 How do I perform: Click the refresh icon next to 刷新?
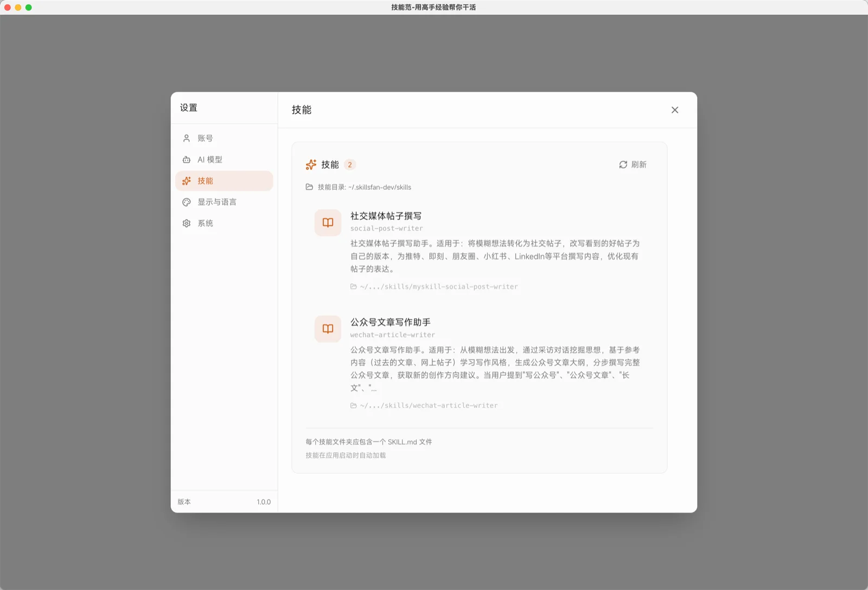coord(623,164)
